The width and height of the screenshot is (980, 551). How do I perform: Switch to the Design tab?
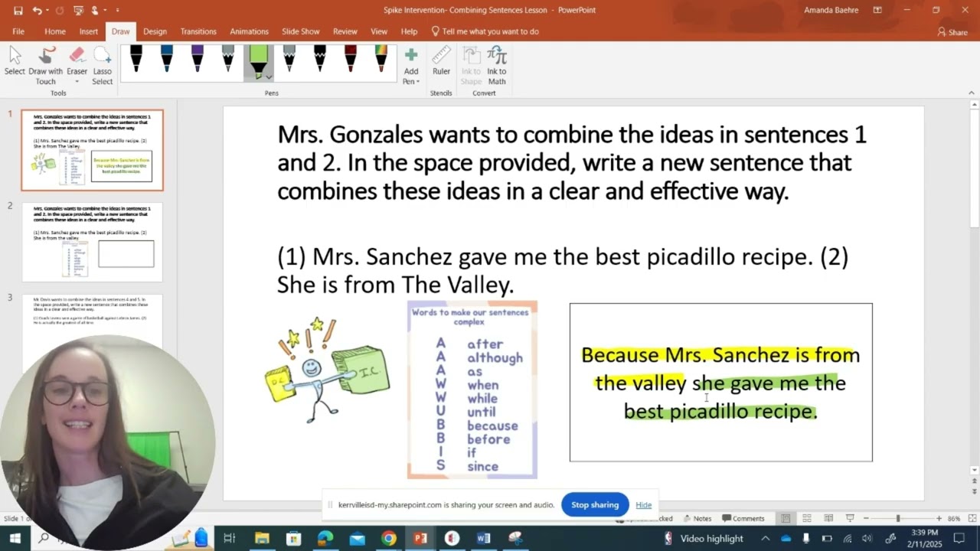tap(155, 31)
